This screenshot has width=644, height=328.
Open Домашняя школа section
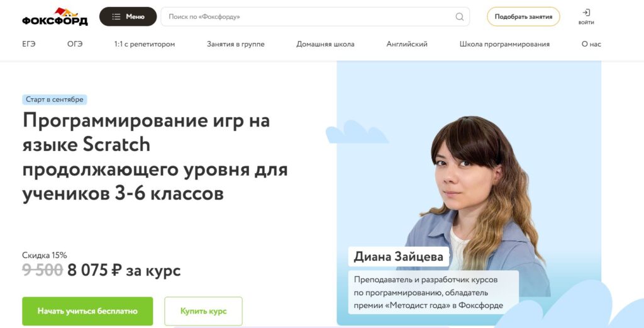tap(325, 44)
